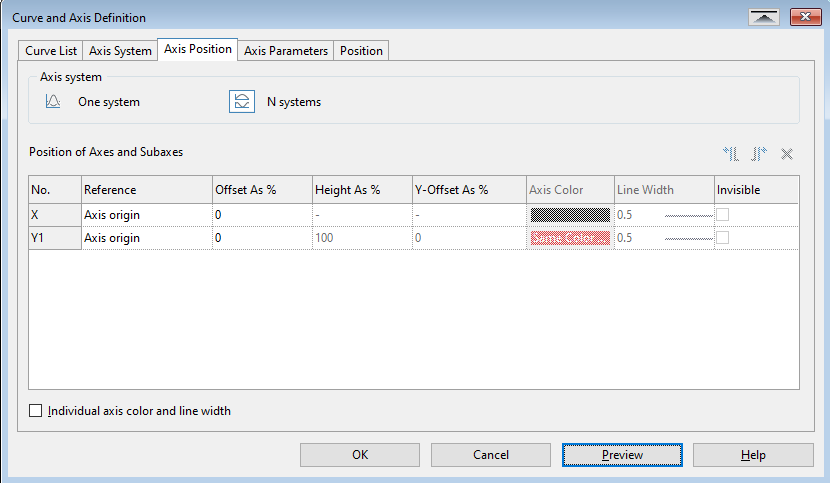This screenshot has height=483, width=830.
Task: Click the X axis black color swatch
Action: pyautogui.click(x=570, y=214)
